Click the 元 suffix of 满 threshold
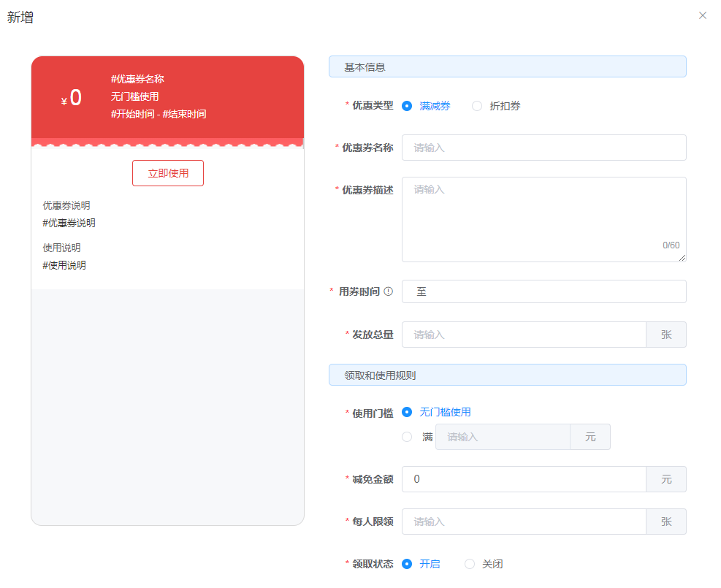This screenshot has width=721, height=588. (590, 437)
